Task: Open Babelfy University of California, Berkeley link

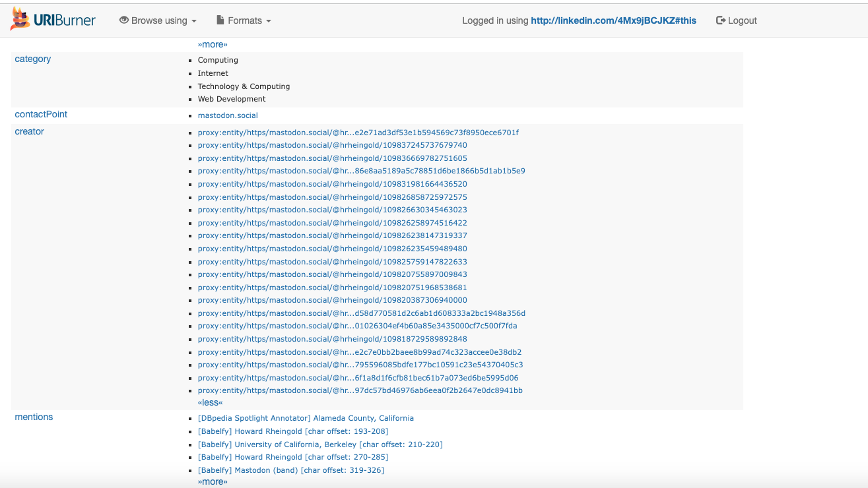Action: pos(320,444)
